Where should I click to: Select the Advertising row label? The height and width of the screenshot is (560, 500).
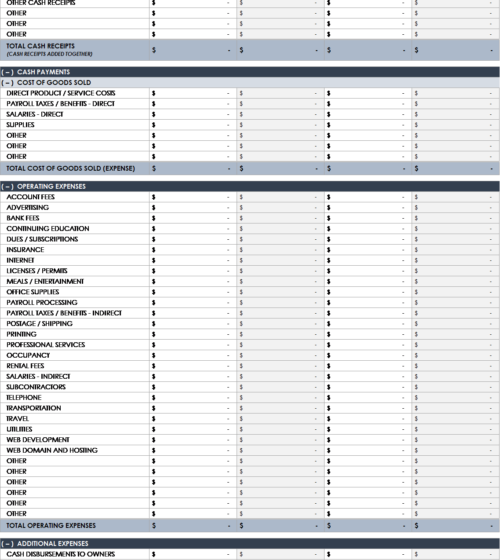pos(28,208)
